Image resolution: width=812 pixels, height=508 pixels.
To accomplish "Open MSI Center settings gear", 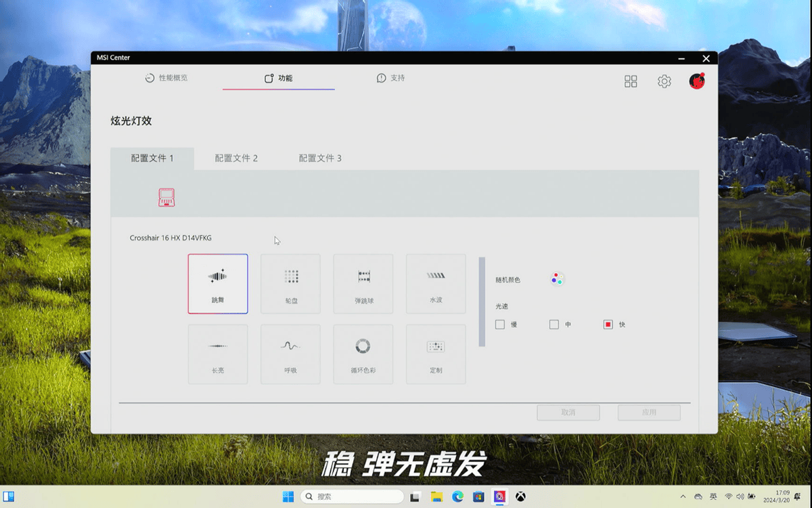I will coord(664,81).
